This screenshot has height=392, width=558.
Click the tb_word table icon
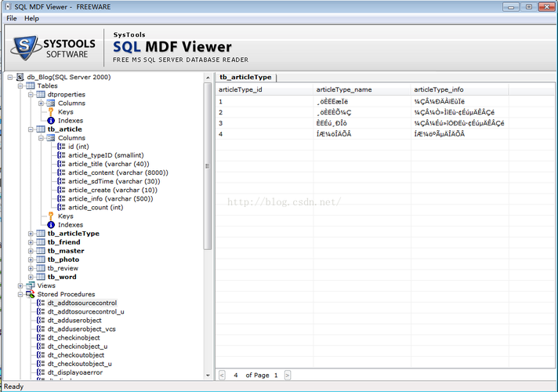tap(41, 277)
